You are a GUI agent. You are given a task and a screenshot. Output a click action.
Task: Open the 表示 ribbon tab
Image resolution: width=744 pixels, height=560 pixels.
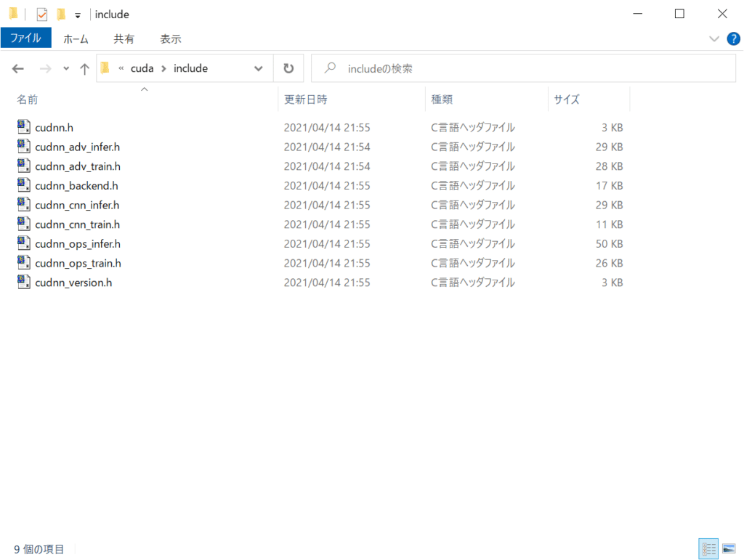click(x=171, y=38)
